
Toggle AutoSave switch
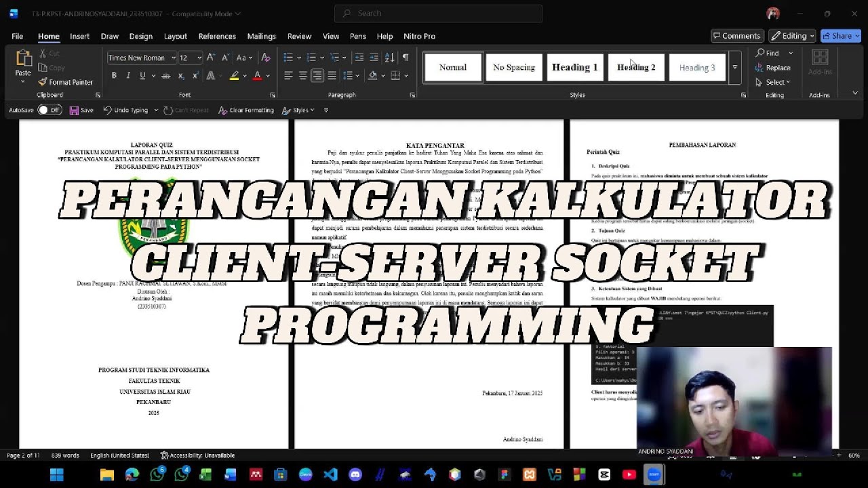pyautogui.click(x=50, y=110)
